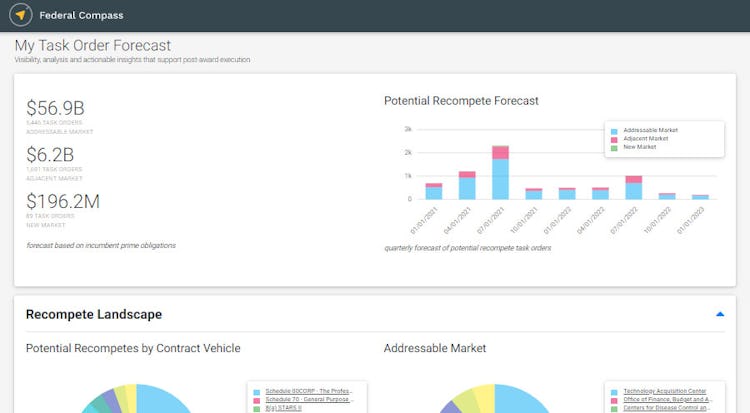Viewport: 750px width, 413px height.
Task: Click the Federal Compass arrow logo icon
Action: [21, 15]
